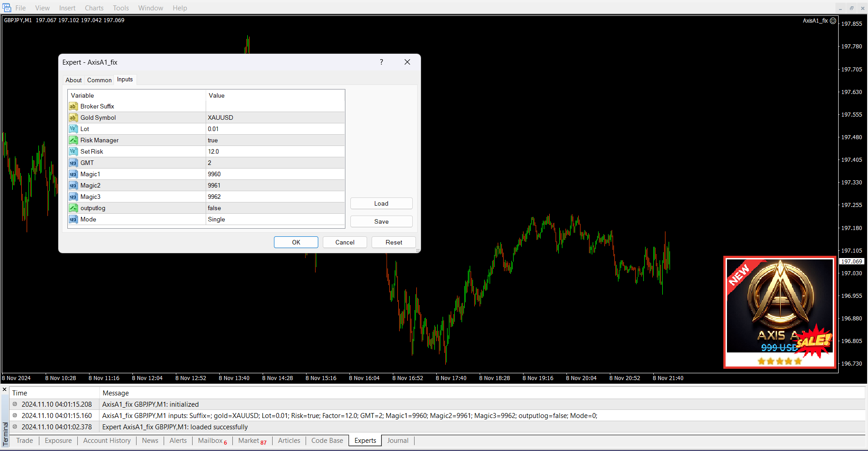Open the Charts menu
This screenshot has width=868, height=451.
click(x=94, y=8)
